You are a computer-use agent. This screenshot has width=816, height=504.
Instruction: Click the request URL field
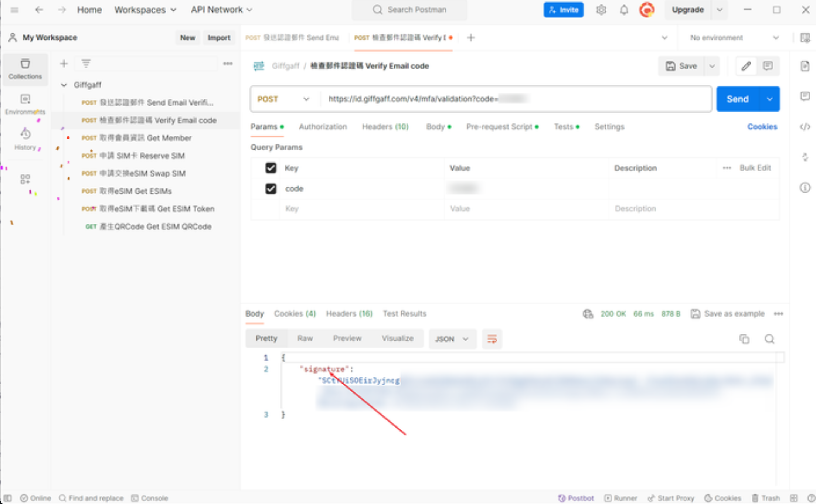515,99
